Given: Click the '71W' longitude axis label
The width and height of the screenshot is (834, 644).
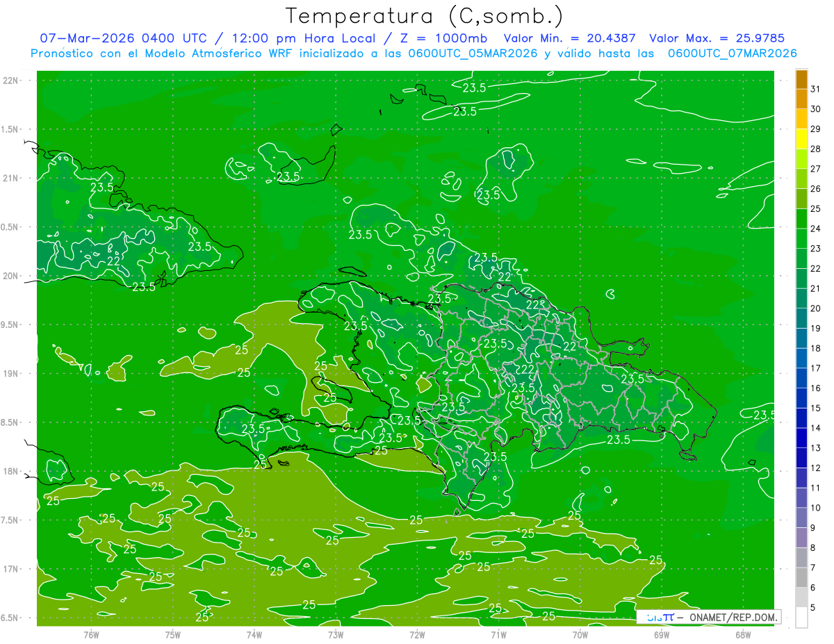Looking at the screenshot, I should click(x=498, y=634).
